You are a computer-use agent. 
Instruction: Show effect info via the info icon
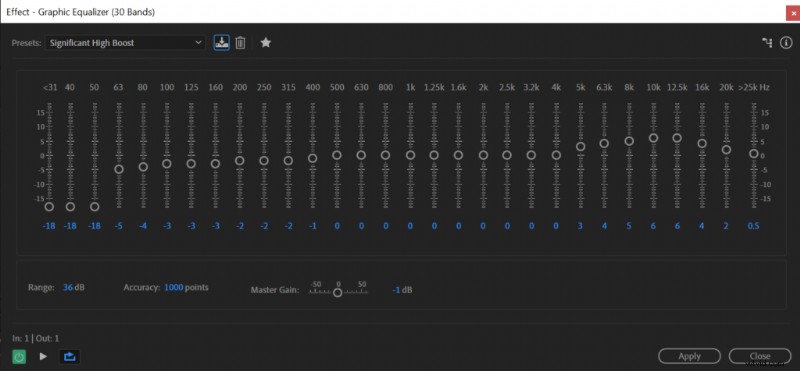tap(786, 43)
